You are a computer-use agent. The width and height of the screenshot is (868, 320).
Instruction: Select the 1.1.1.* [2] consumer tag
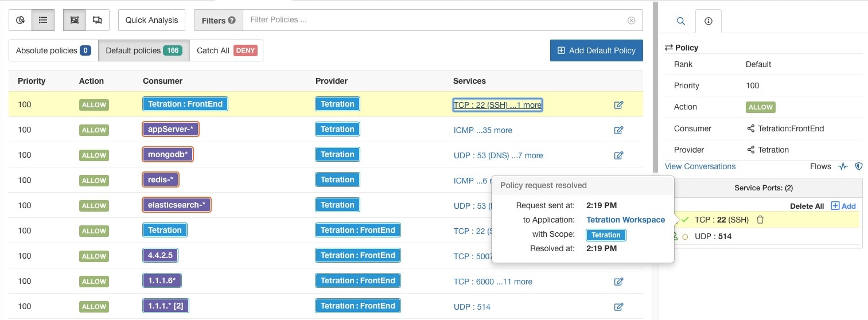click(165, 306)
